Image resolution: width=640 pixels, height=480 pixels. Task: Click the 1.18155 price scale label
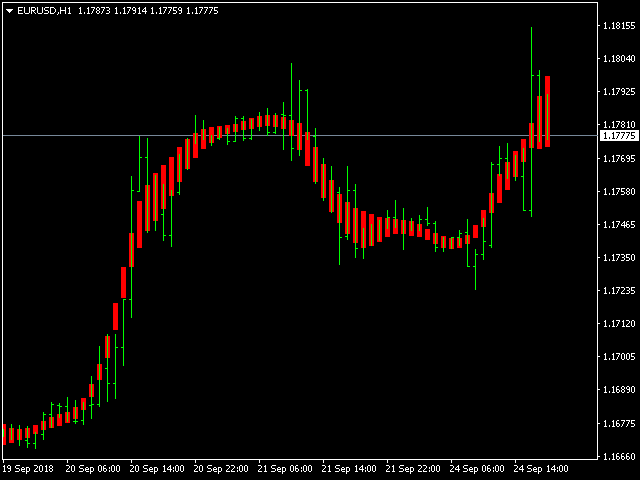pos(619,26)
